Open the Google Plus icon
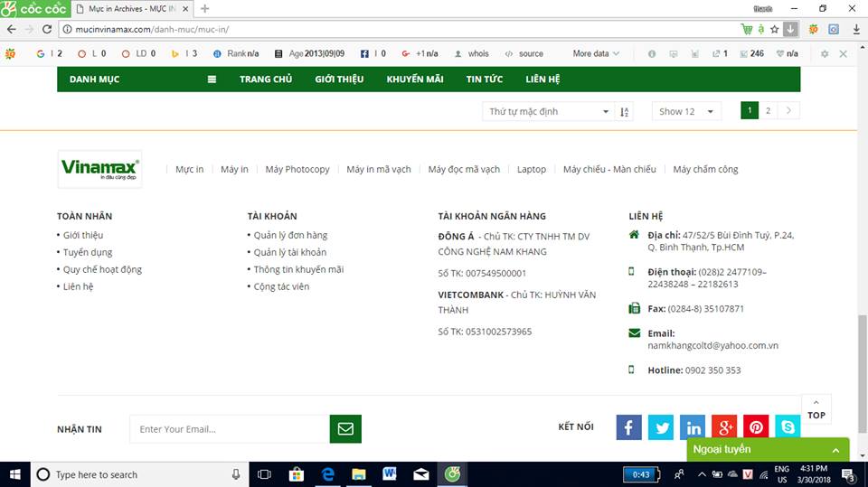The width and height of the screenshot is (868, 487). click(724, 427)
